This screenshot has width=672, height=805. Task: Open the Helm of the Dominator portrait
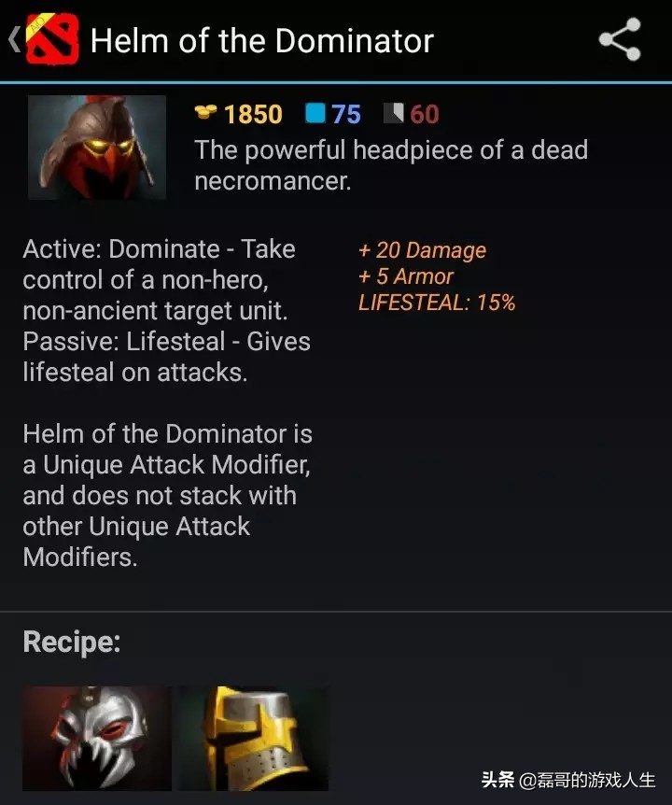click(97, 148)
